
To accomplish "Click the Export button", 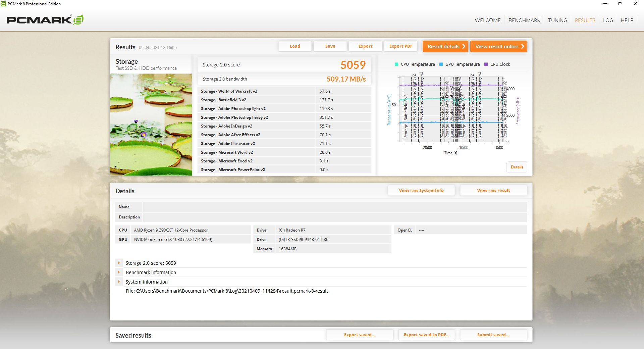I will (365, 46).
